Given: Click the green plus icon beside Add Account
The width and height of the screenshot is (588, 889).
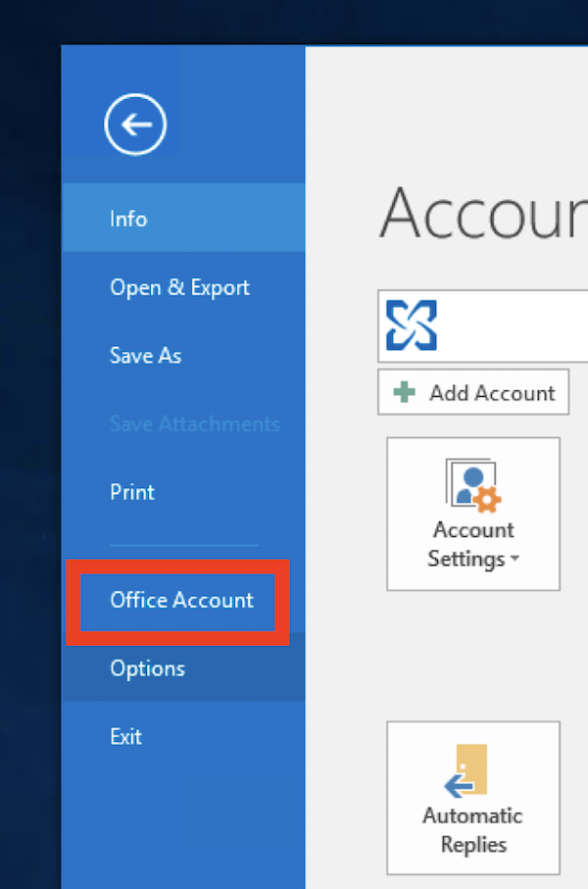Looking at the screenshot, I should [404, 393].
